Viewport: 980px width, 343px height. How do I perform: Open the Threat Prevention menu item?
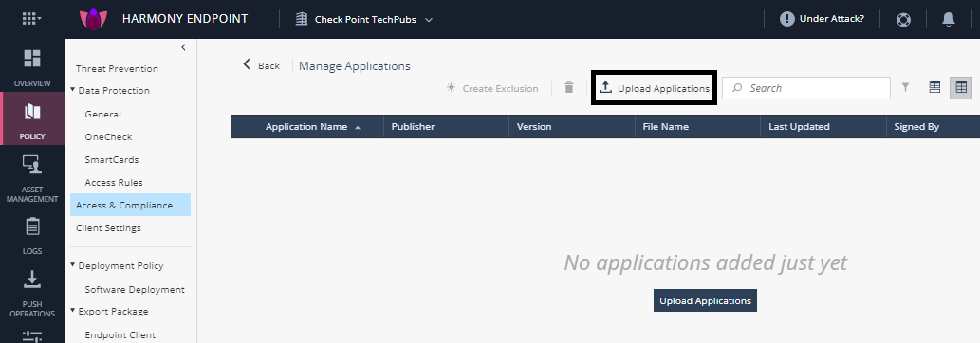tap(117, 69)
